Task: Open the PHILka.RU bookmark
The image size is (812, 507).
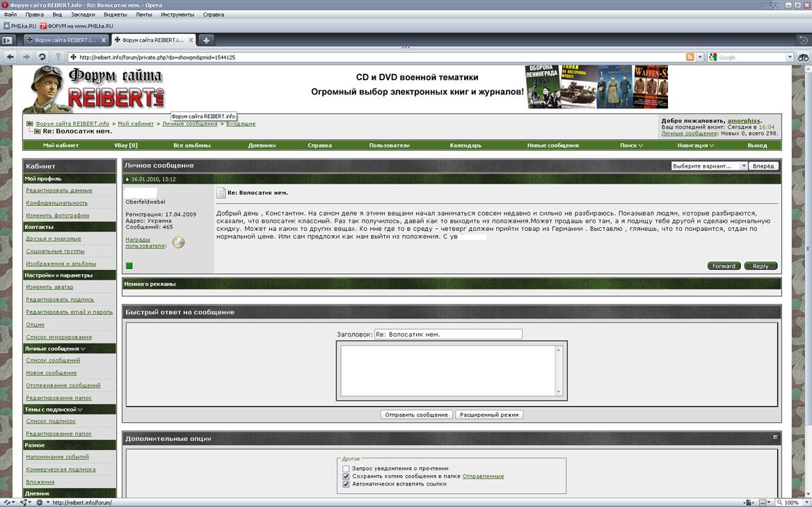Action: click(x=19, y=25)
